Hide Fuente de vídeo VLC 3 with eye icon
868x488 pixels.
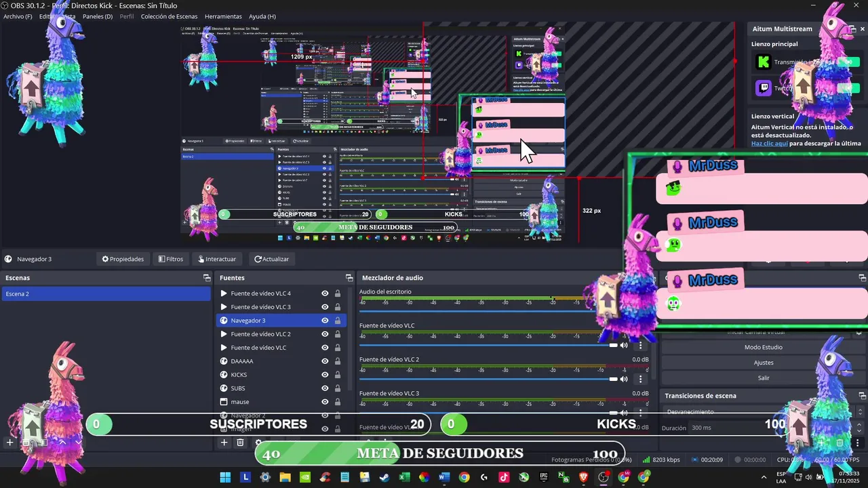tap(325, 307)
